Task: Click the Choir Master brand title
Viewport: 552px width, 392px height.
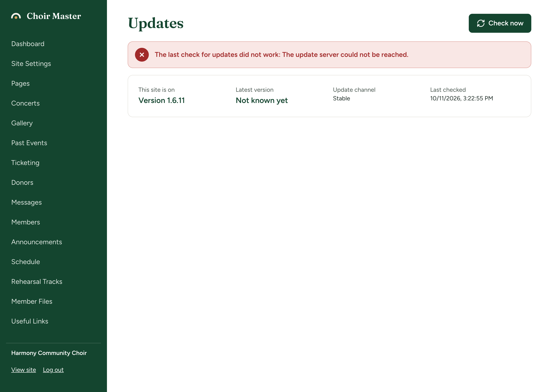Action: (x=54, y=16)
